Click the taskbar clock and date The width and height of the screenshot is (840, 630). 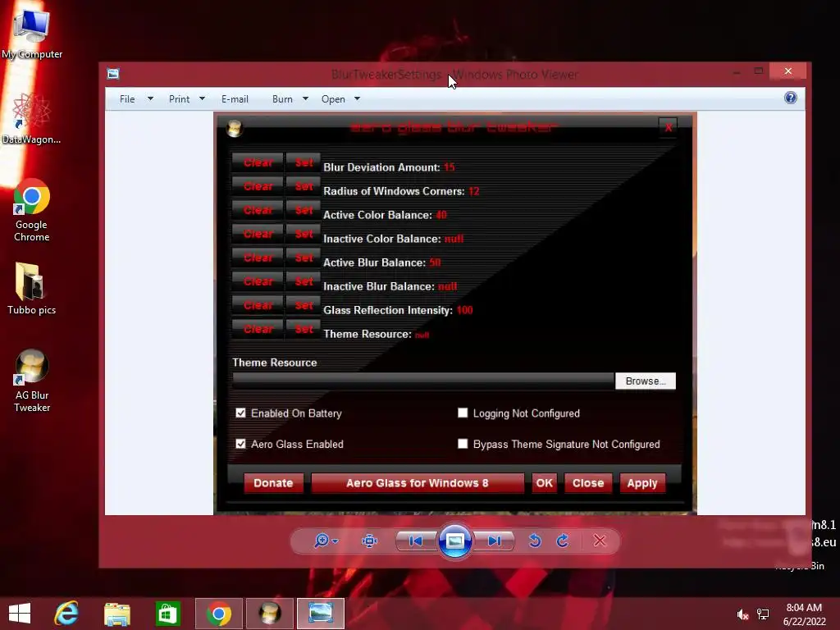point(804,614)
